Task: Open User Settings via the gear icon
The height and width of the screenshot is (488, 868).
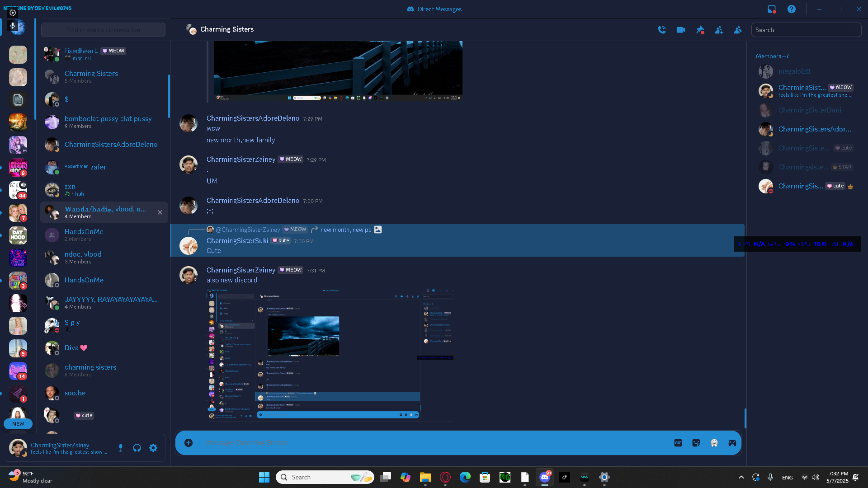Action: [153, 448]
